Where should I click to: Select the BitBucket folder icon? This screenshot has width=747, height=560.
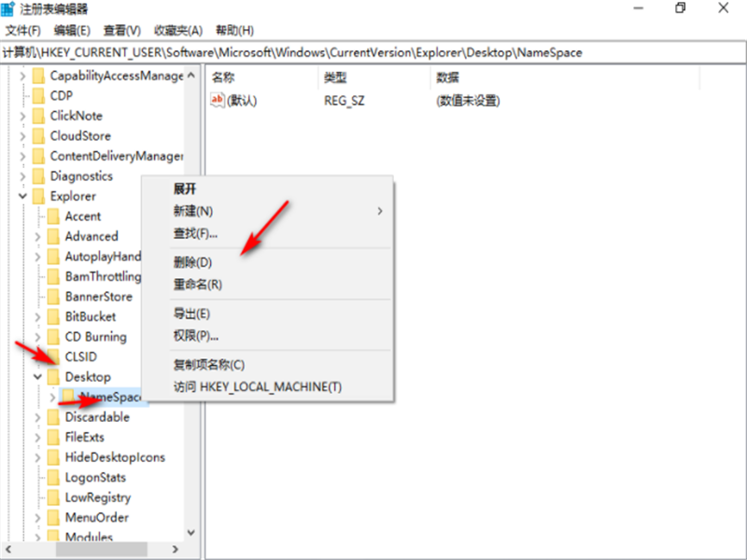pos(53,316)
